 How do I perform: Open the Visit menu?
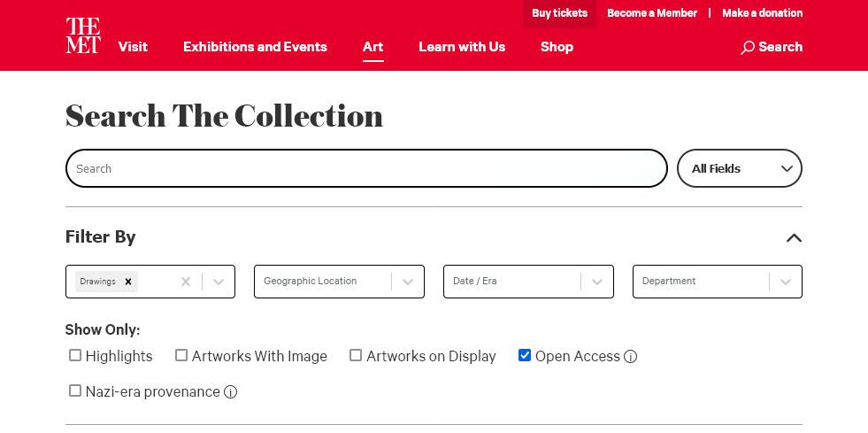tap(133, 47)
